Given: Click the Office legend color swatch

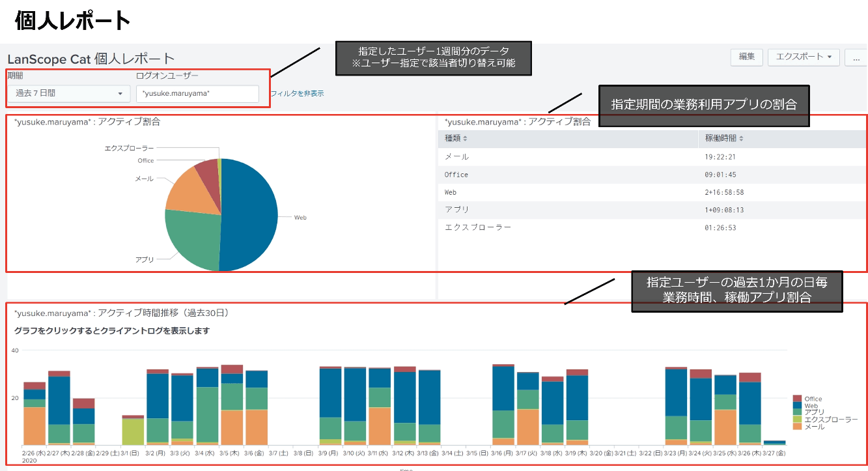Looking at the screenshot, I should [x=797, y=399].
